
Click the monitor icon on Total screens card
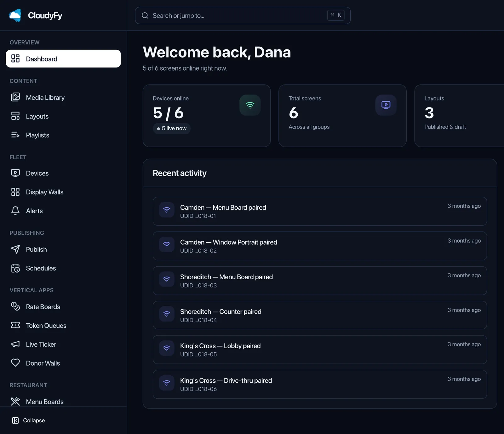[386, 105]
